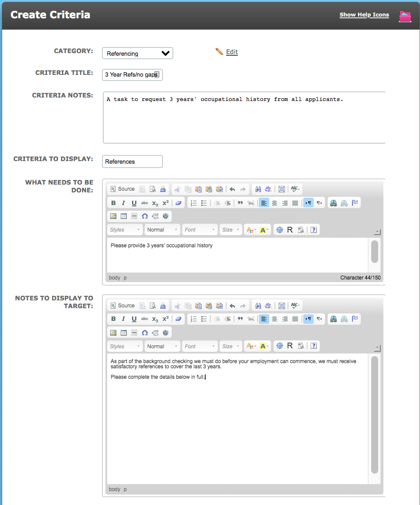The image size is (420, 505).
Task: Click anchor flag icon in Notes To Display To Target editor
Action: pyautogui.click(x=355, y=319)
